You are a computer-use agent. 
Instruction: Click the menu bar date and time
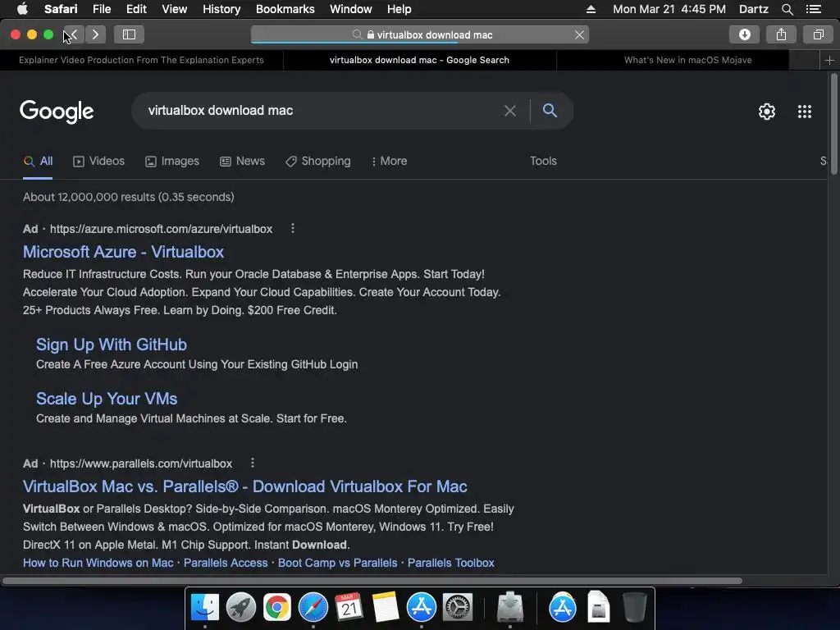click(669, 9)
